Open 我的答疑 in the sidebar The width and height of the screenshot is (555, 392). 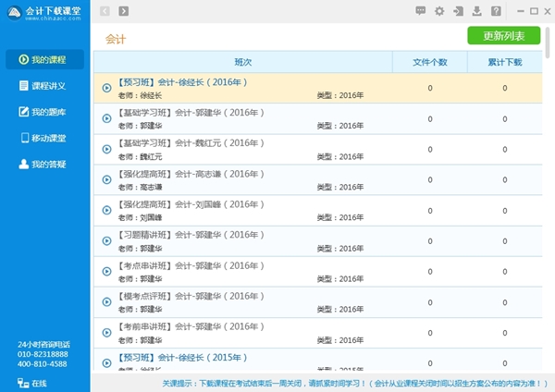(x=46, y=164)
